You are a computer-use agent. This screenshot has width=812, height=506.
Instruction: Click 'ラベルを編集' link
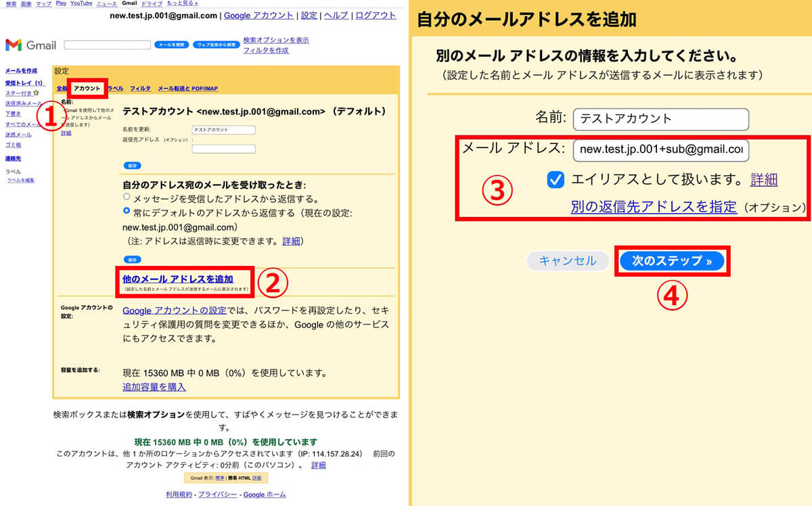tap(21, 181)
